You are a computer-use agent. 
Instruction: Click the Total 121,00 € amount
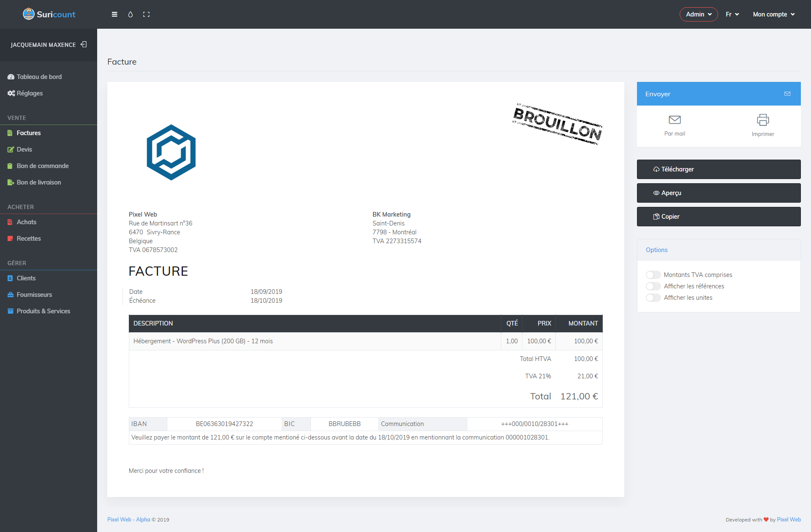[x=579, y=396]
